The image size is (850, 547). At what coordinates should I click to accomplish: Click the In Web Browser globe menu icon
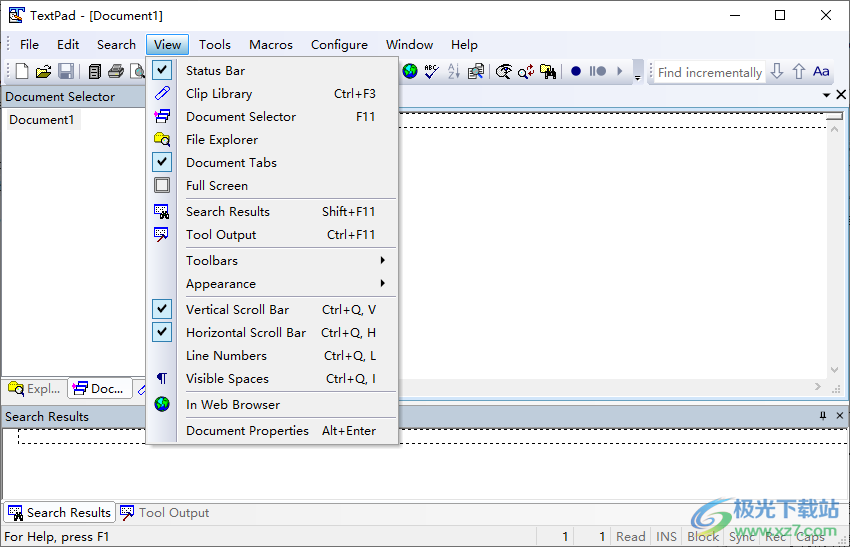tap(162, 404)
